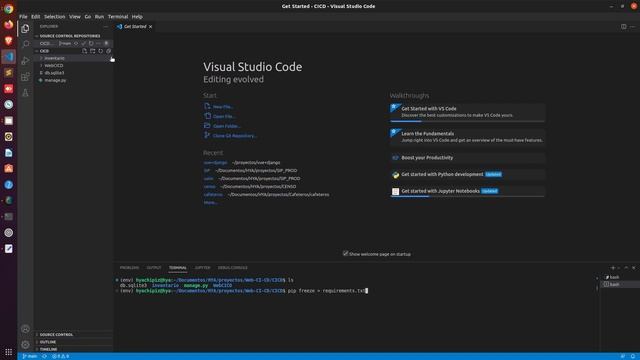Open the View menu
640x360 pixels.
(75, 17)
